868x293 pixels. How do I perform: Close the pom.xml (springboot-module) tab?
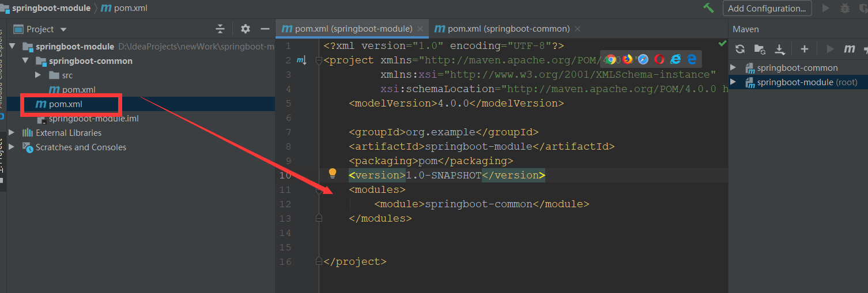pyautogui.click(x=420, y=29)
